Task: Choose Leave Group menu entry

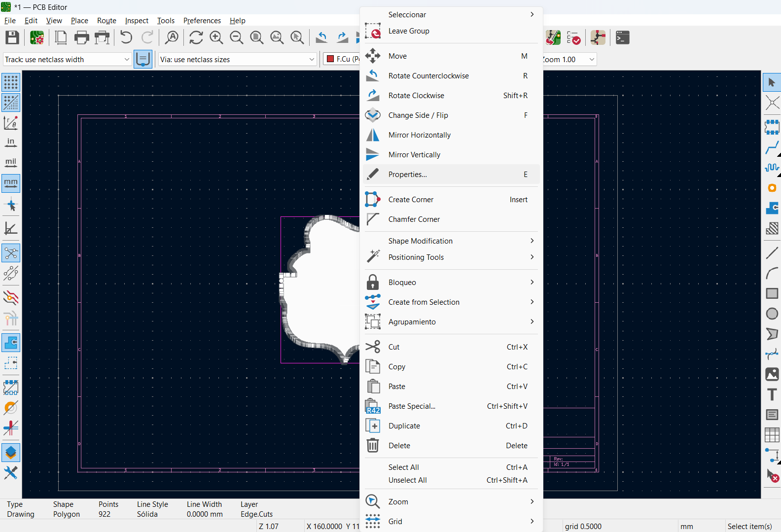Action: coord(451,31)
